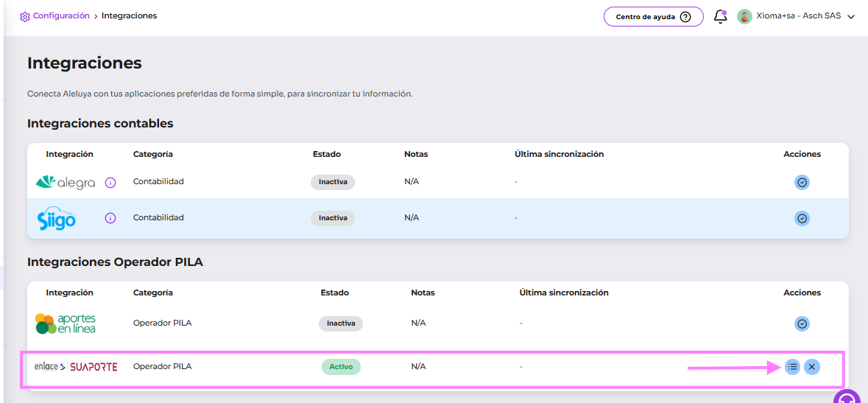The width and height of the screenshot is (868, 403).
Task: Activate Aportes en Línea check icon
Action: pos(802,323)
